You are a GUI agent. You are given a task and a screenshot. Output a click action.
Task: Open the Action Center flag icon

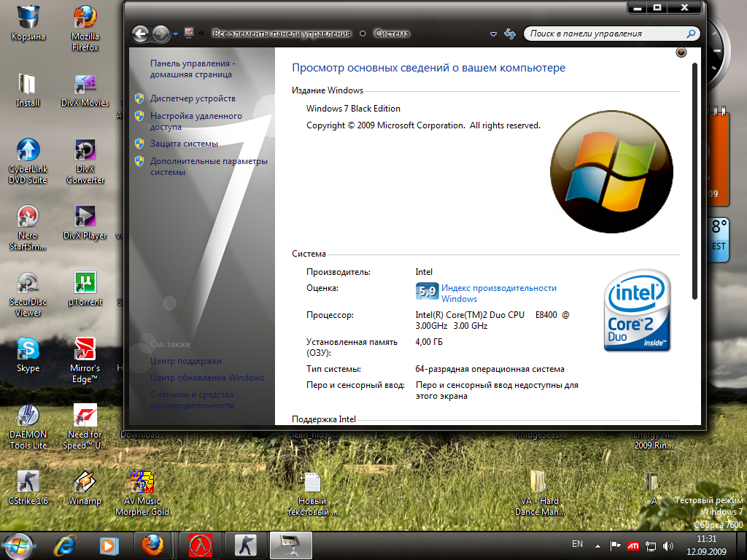(x=616, y=546)
